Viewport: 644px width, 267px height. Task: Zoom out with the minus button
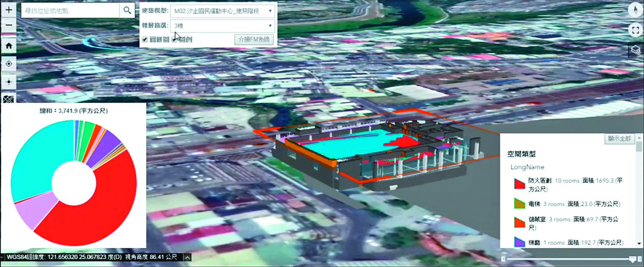9,25
